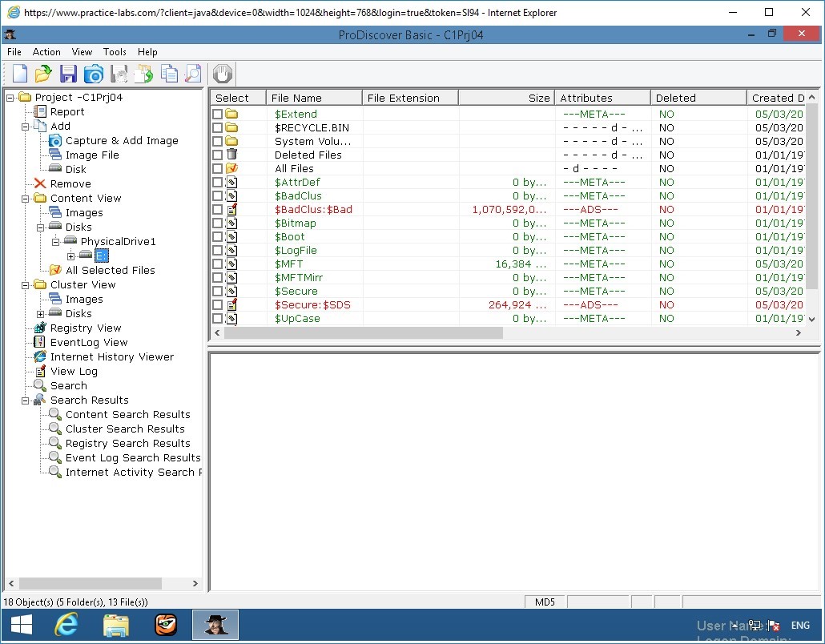This screenshot has width=825, height=644.
Task: Collapse Disks under Content View
Action: (x=41, y=227)
